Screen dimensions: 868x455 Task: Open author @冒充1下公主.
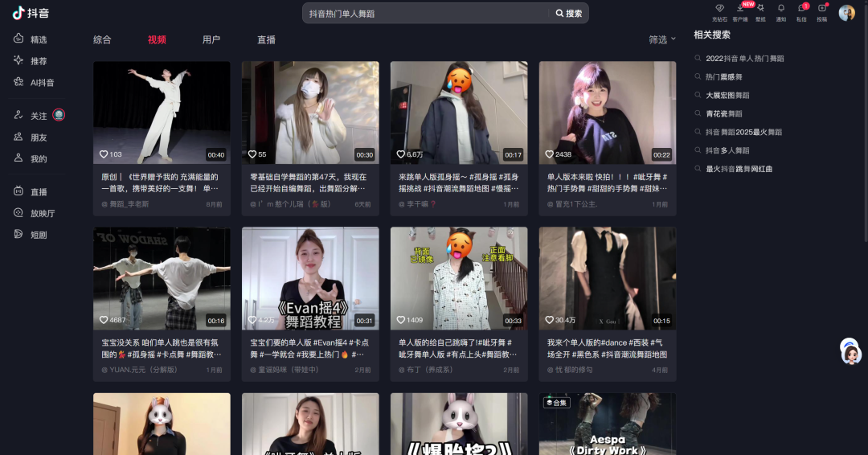(x=572, y=204)
